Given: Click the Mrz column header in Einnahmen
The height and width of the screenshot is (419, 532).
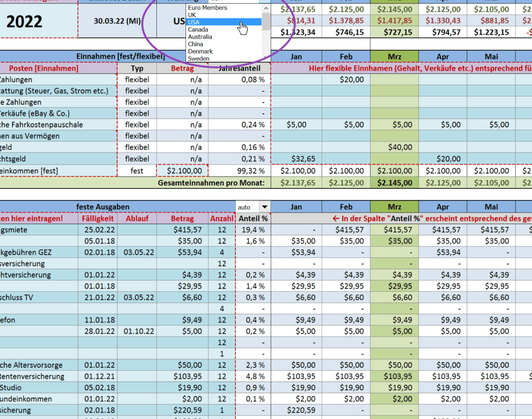Looking at the screenshot, I should click(x=394, y=57).
